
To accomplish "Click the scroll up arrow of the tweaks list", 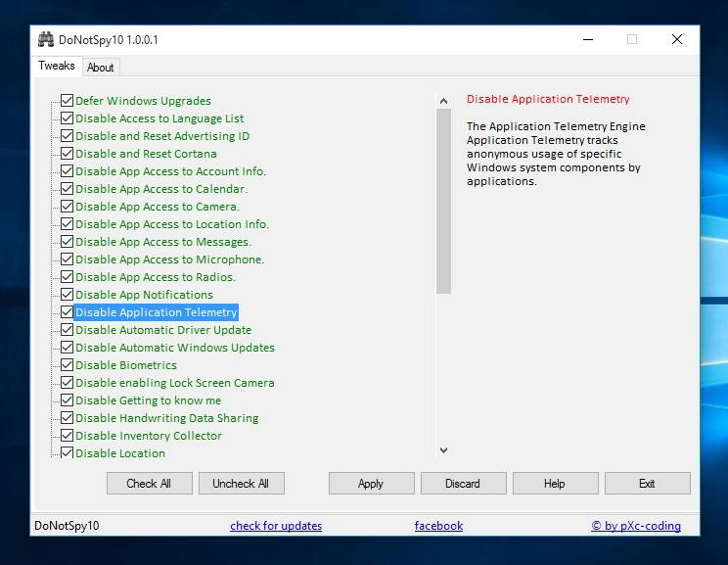I will [x=444, y=101].
